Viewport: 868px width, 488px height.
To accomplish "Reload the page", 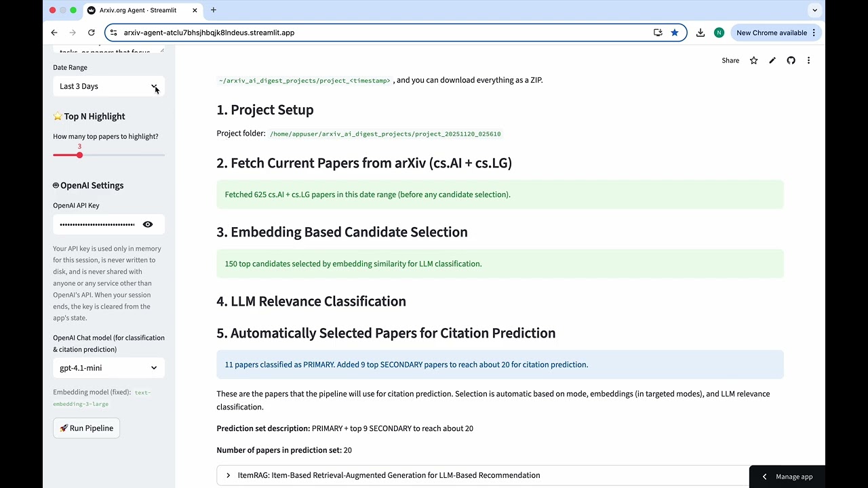I will [x=92, y=33].
